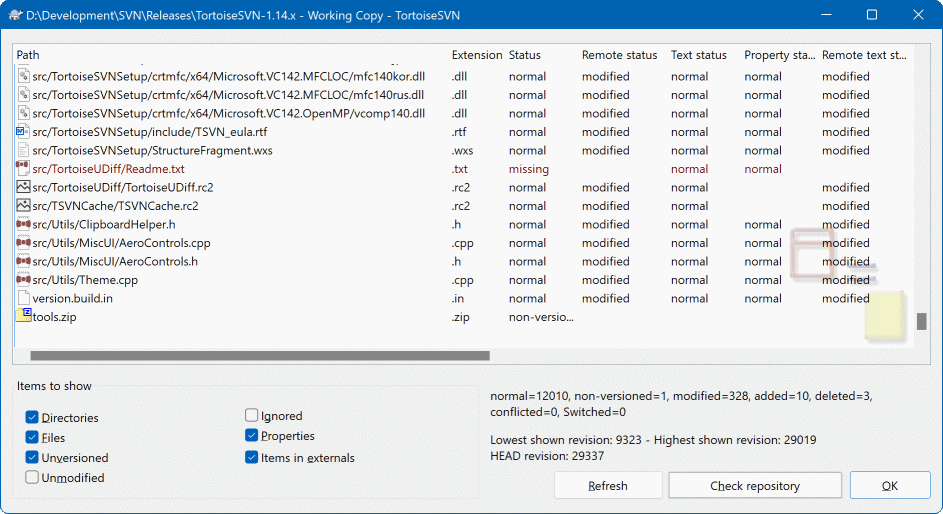
Task: Uncheck the Files checkbox
Action: click(x=32, y=438)
